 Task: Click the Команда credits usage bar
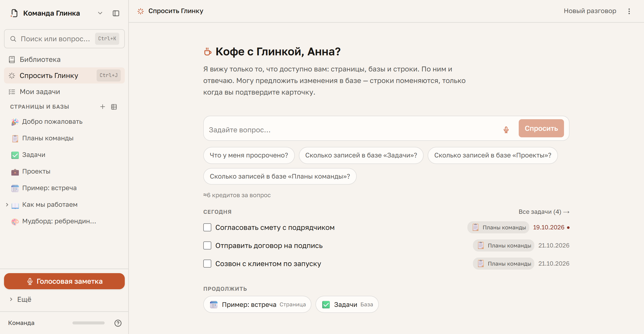click(88, 323)
